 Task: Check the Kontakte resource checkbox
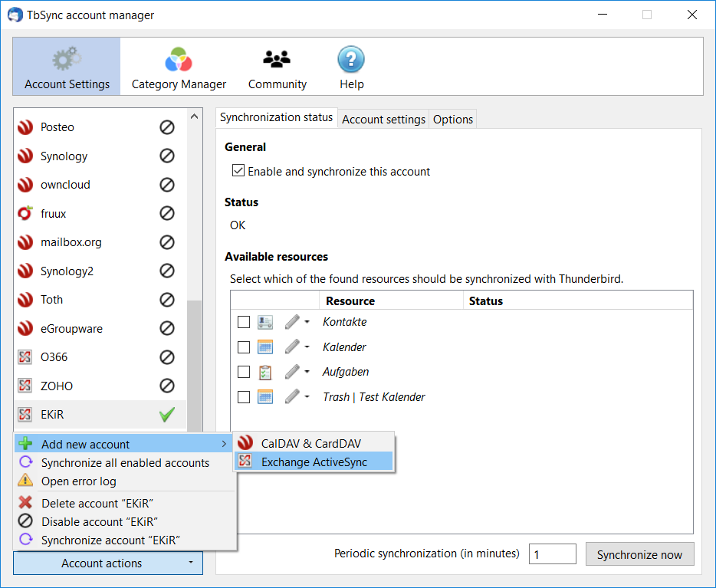pyautogui.click(x=244, y=322)
